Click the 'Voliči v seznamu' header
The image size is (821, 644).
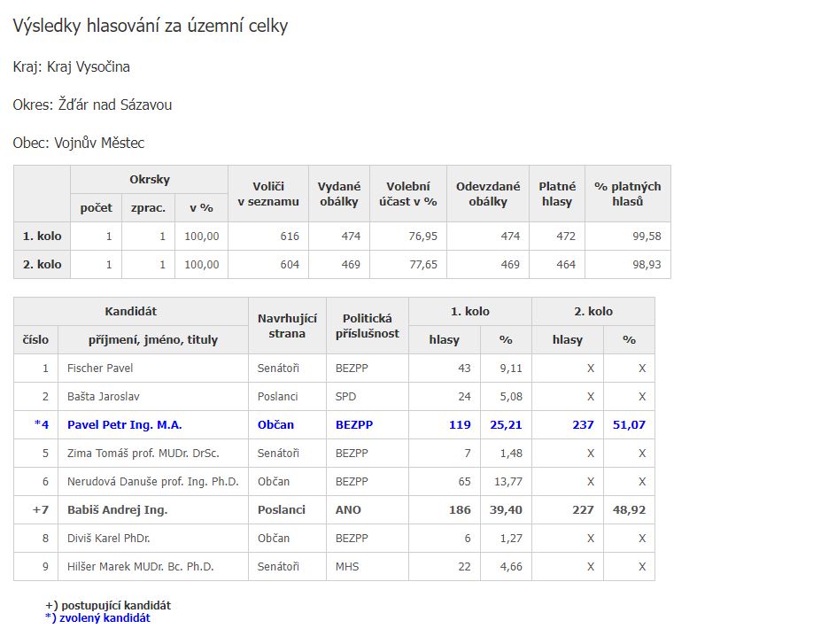(x=268, y=194)
